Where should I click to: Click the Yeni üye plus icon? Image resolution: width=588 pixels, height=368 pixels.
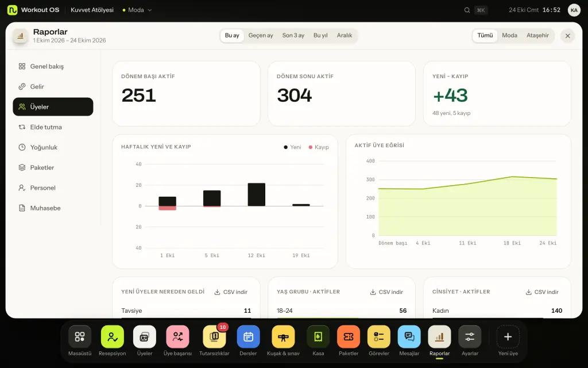coord(508,336)
